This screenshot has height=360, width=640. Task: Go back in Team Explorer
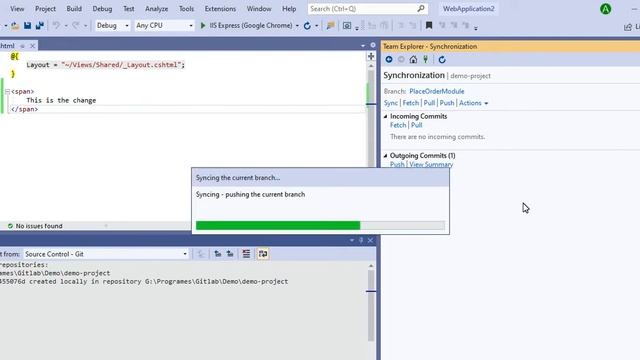coord(389,60)
